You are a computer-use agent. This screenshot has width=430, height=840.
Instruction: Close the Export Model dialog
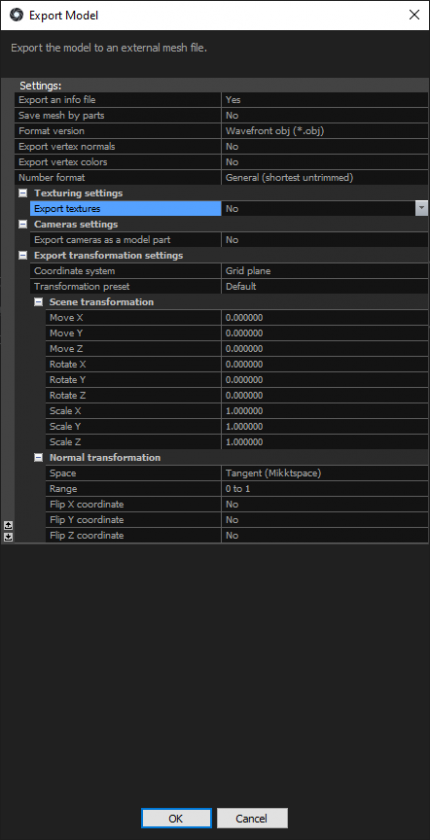414,15
